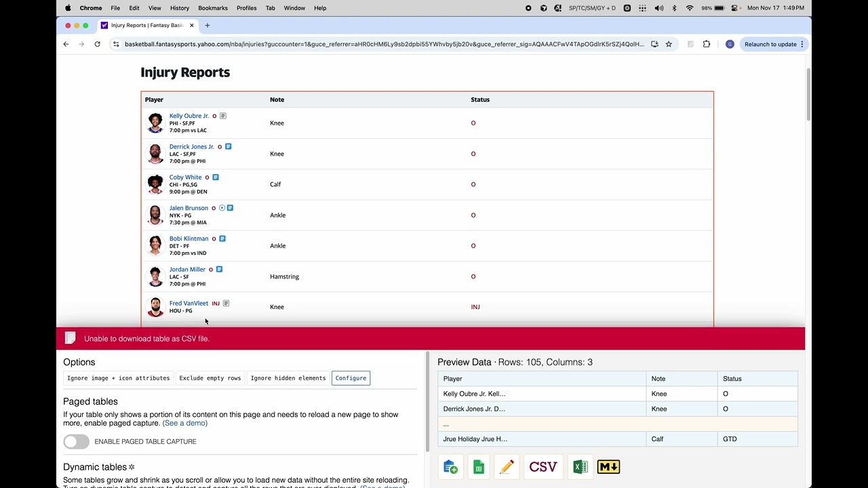Open Coby White player notes icon
Screen dimensions: 868x488
[216, 178]
